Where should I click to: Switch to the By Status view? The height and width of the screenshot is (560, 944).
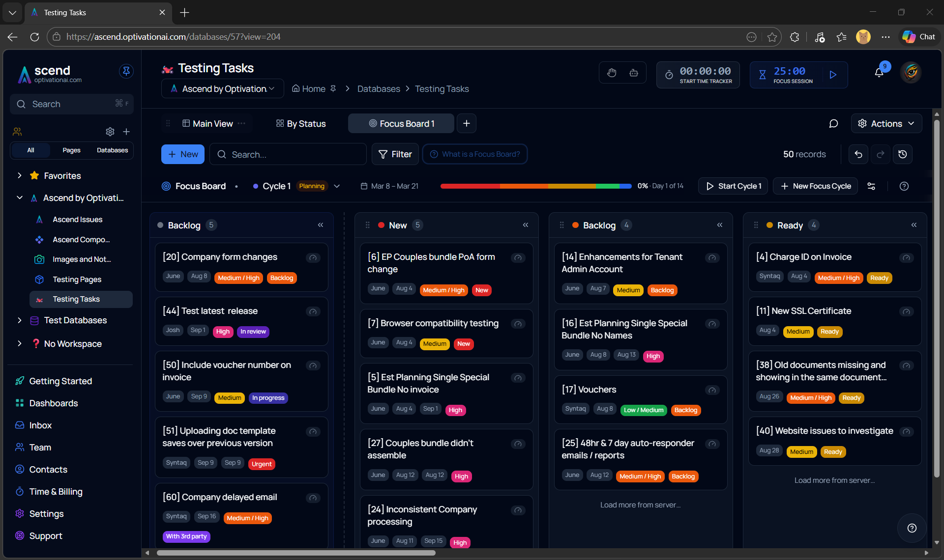(301, 124)
